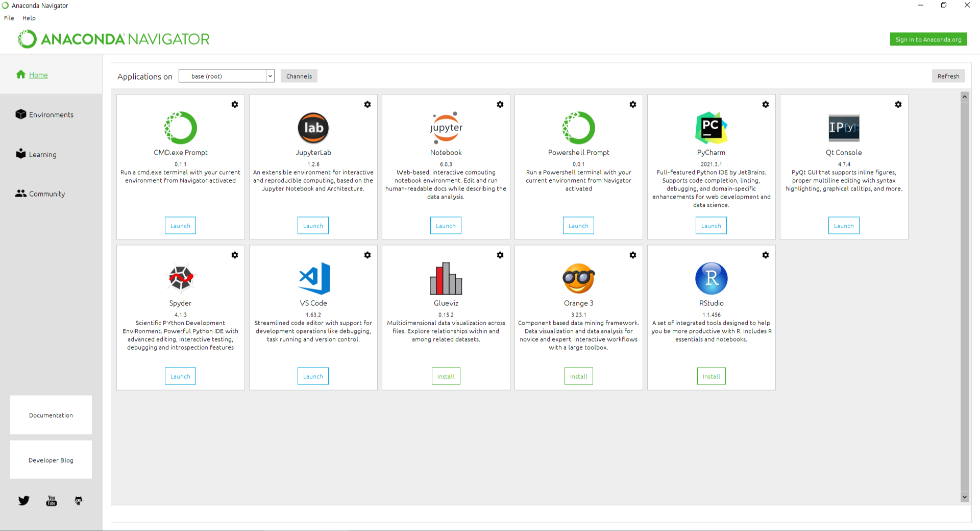Click the Qt Console IPython logo

844,128
